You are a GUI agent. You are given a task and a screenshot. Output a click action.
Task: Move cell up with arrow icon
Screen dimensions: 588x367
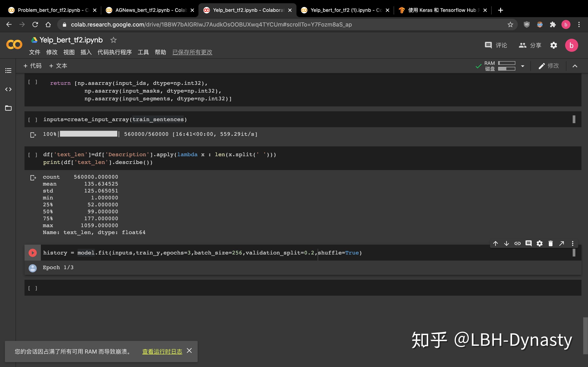496,243
